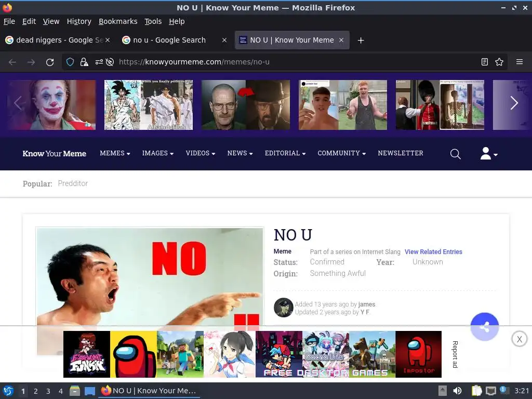Open the Bookmarks menu

pos(118,21)
